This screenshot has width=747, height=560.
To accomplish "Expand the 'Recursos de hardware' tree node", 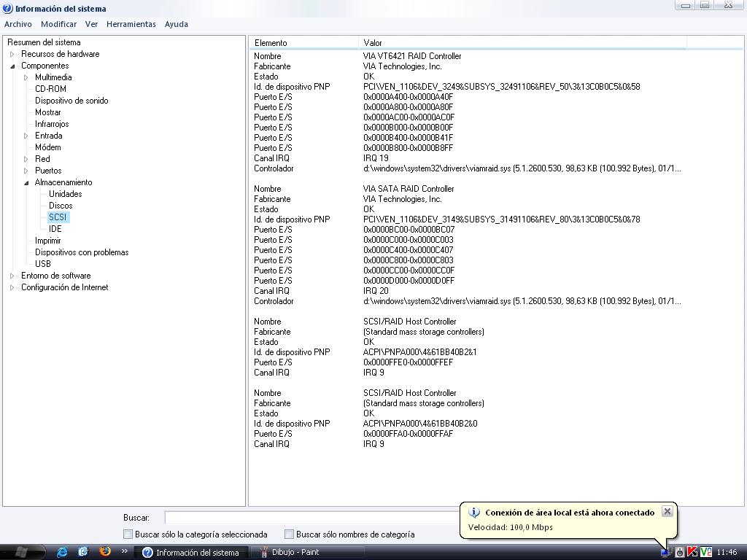I will tap(12, 54).
